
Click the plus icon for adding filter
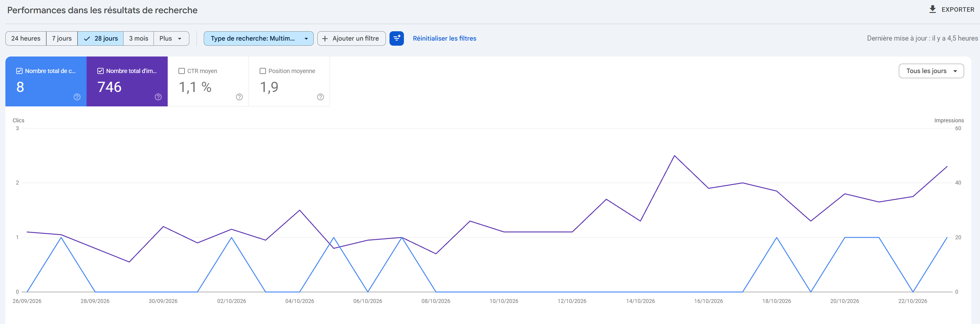(x=325, y=38)
